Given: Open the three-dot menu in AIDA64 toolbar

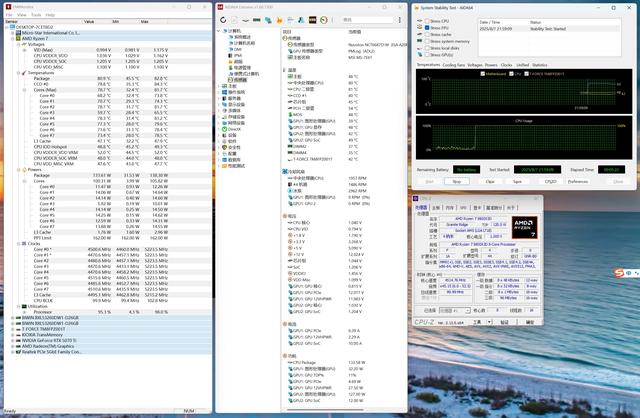Looking at the screenshot, I should pos(400,20).
